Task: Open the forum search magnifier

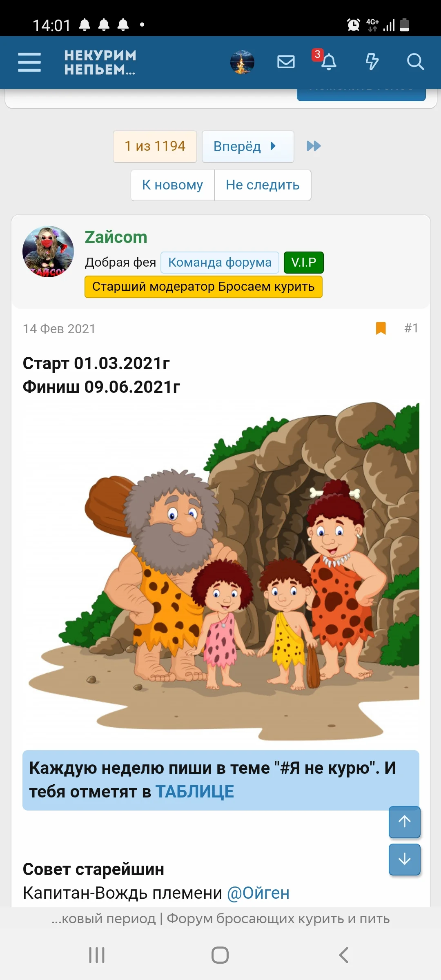Action: (415, 62)
